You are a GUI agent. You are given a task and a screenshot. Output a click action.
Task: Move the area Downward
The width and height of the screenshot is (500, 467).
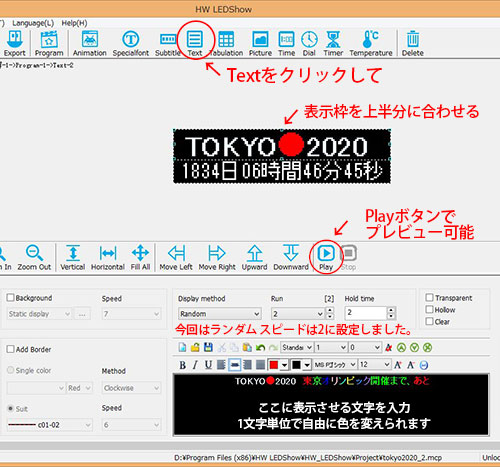click(x=291, y=258)
